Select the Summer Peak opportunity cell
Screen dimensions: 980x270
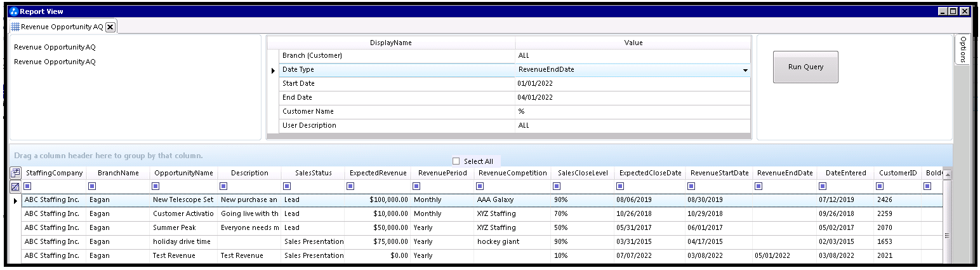pyautogui.click(x=183, y=228)
